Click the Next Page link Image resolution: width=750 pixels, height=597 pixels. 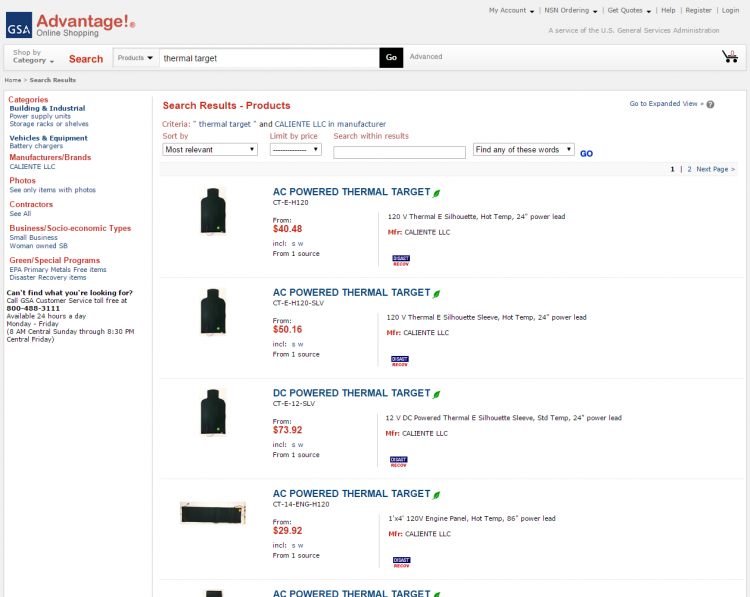click(x=716, y=169)
